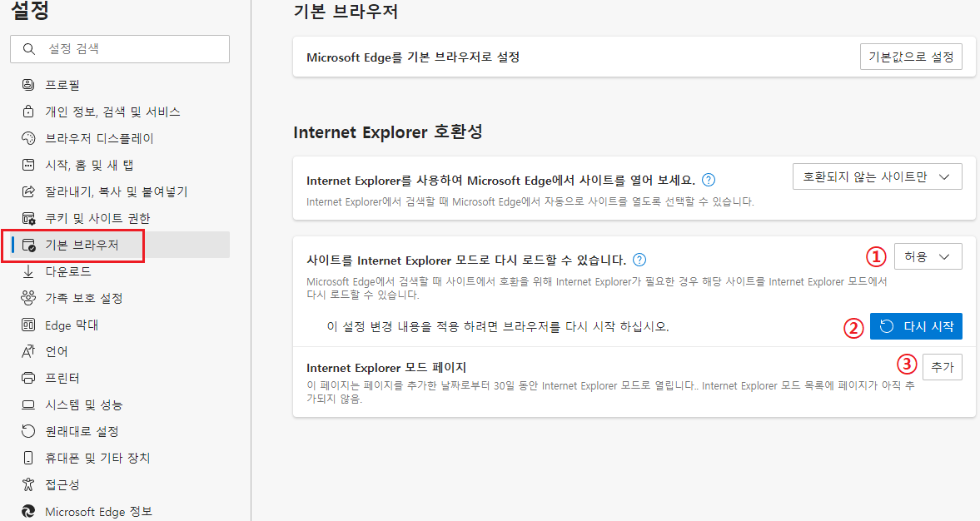Click the share icon for cut and paste settings
The height and width of the screenshot is (521, 980).
(28, 191)
